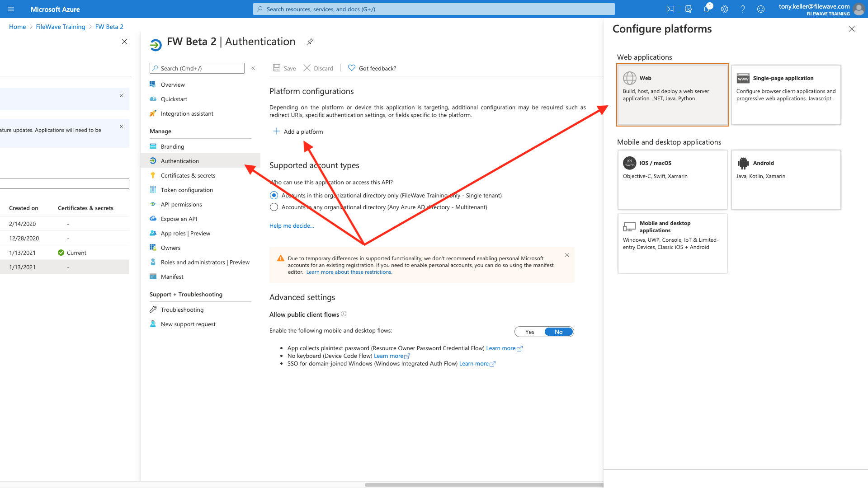Open the tony.keller account avatar
Viewport: 868px width, 488px height.
click(859, 9)
